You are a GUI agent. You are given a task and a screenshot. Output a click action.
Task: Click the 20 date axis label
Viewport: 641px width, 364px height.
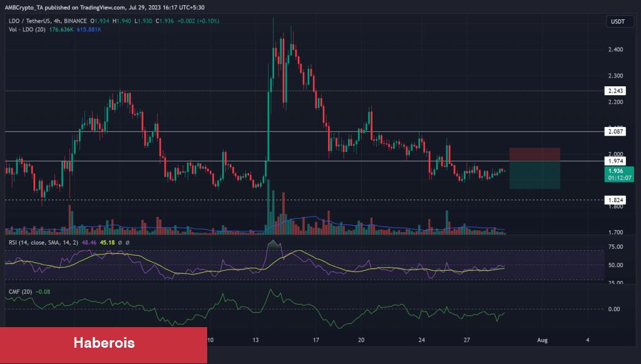point(361,340)
